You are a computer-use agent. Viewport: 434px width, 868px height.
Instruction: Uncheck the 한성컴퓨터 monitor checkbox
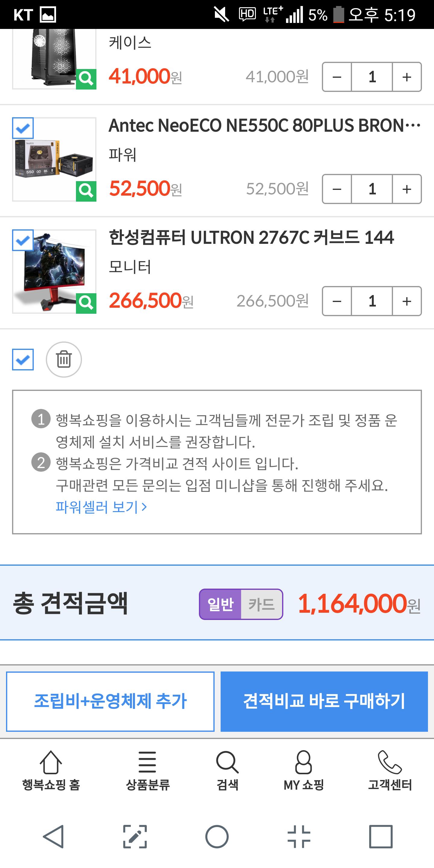[23, 240]
